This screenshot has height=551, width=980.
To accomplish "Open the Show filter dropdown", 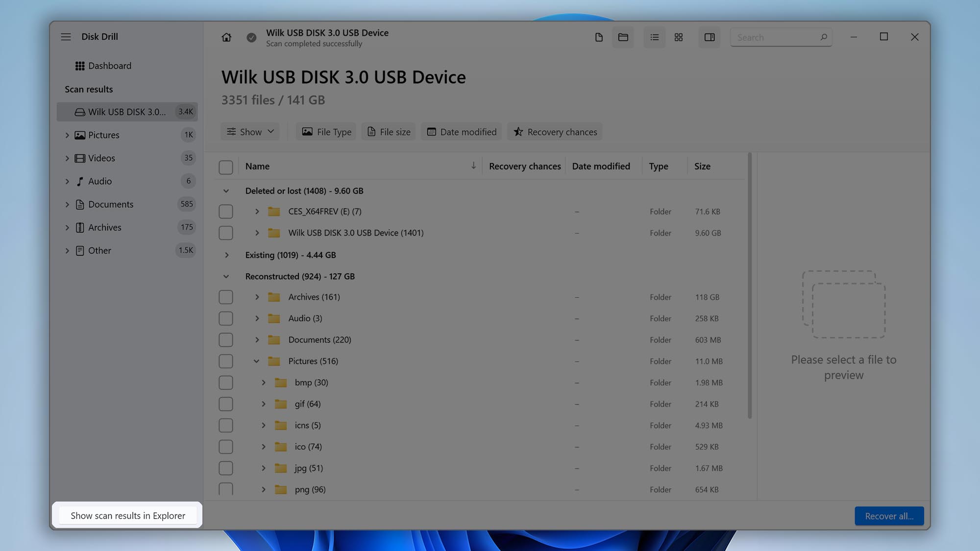I will point(250,132).
